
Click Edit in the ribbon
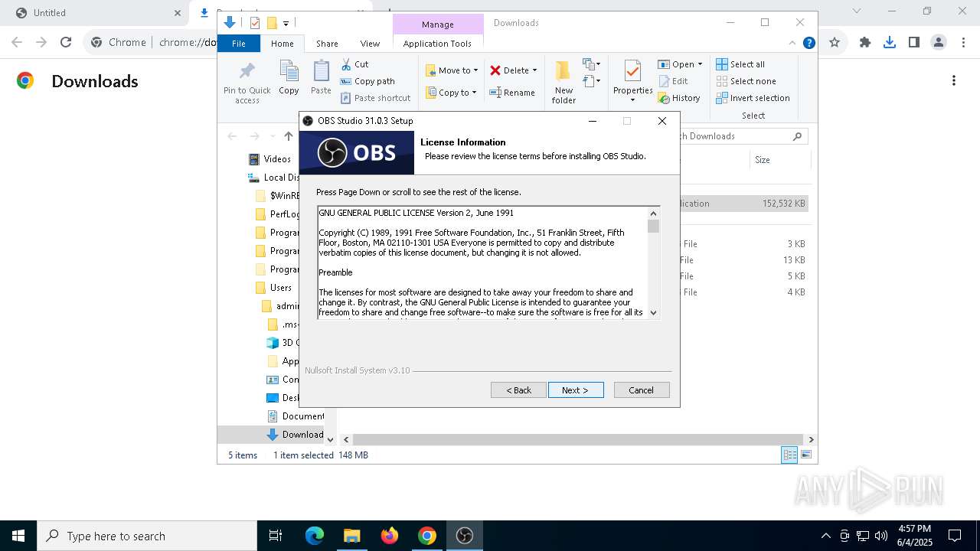[673, 81]
